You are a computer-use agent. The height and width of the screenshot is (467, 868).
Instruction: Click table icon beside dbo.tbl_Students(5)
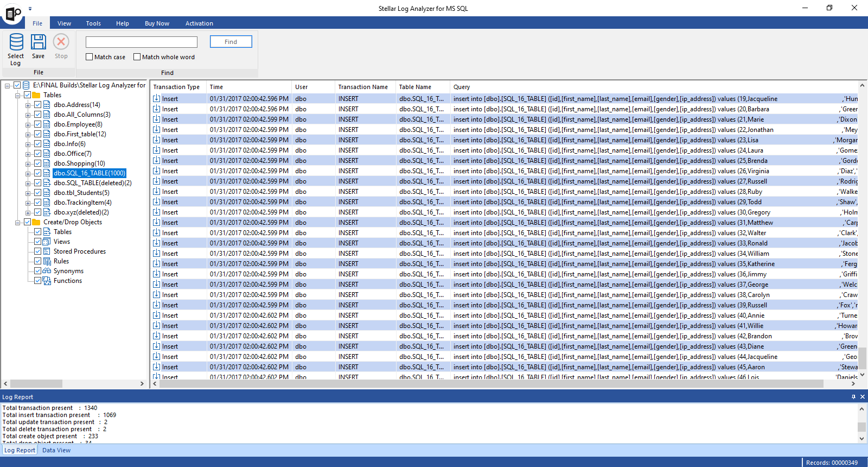[47, 193]
